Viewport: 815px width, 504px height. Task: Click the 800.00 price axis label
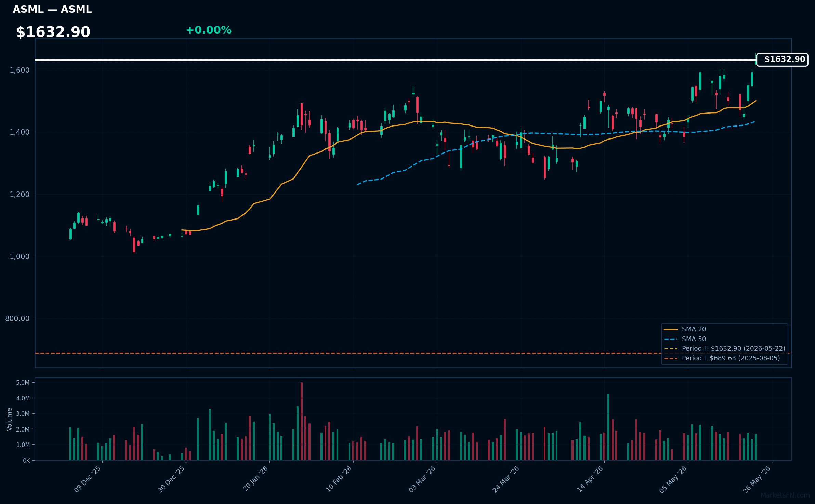click(17, 319)
